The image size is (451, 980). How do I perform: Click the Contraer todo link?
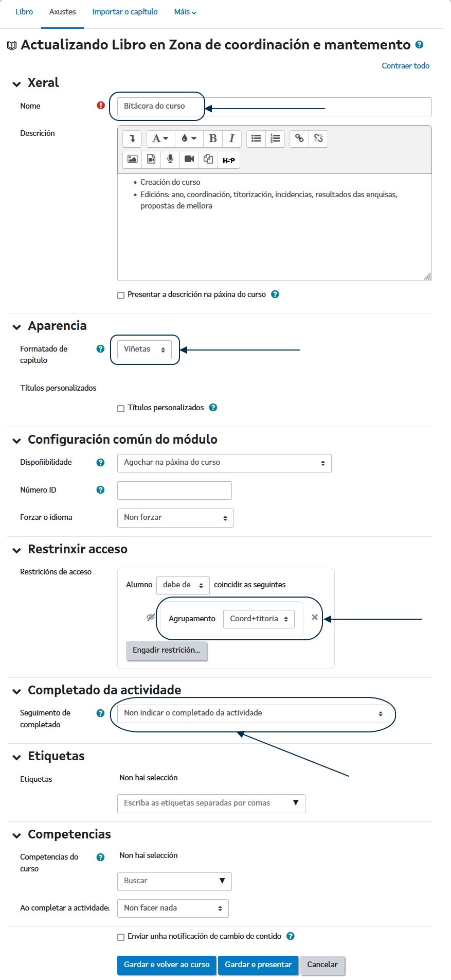pyautogui.click(x=405, y=66)
